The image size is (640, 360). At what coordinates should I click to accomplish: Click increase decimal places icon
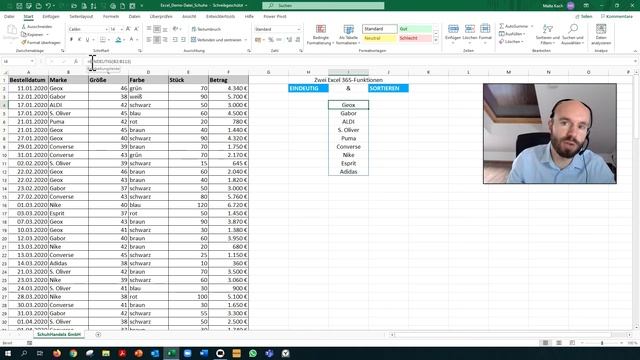coord(289,40)
